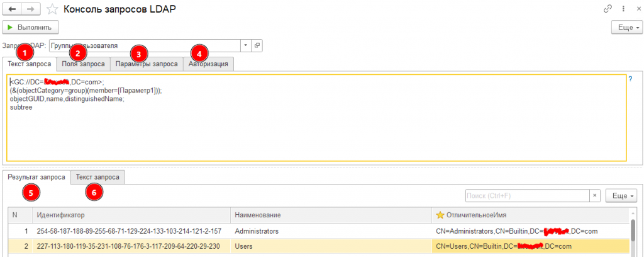
Task: Show help via the blue question mark
Action: pyautogui.click(x=630, y=79)
